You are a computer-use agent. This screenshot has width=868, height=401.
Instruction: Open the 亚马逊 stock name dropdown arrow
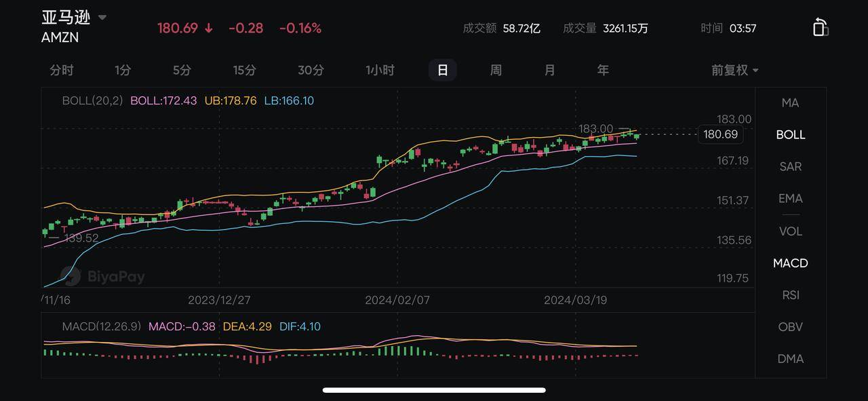click(102, 17)
